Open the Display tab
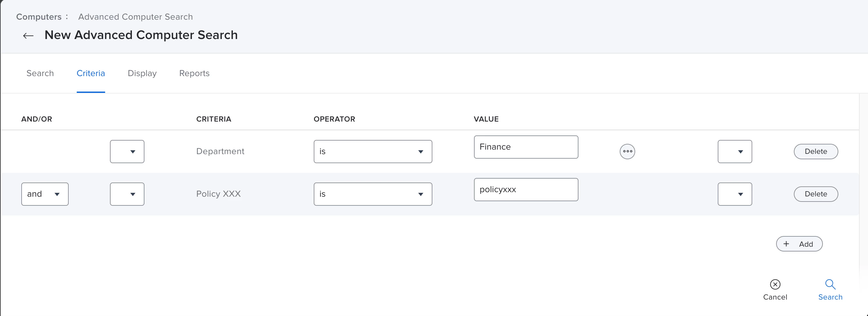868x316 pixels. tap(142, 74)
